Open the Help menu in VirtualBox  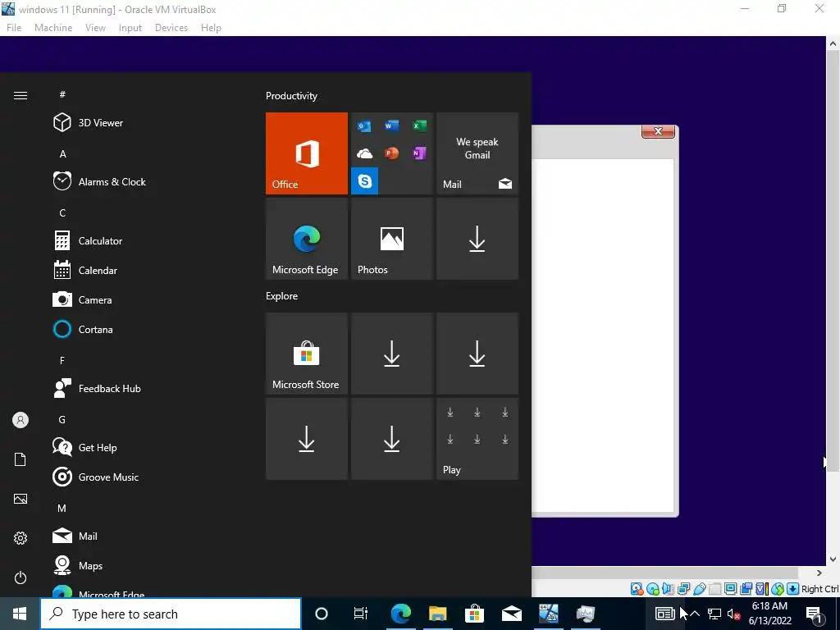click(x=211, y=28)
